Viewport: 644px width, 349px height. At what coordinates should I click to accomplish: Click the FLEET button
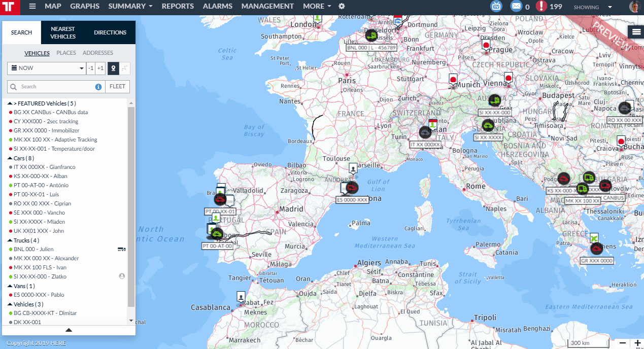tap(117, 87)
